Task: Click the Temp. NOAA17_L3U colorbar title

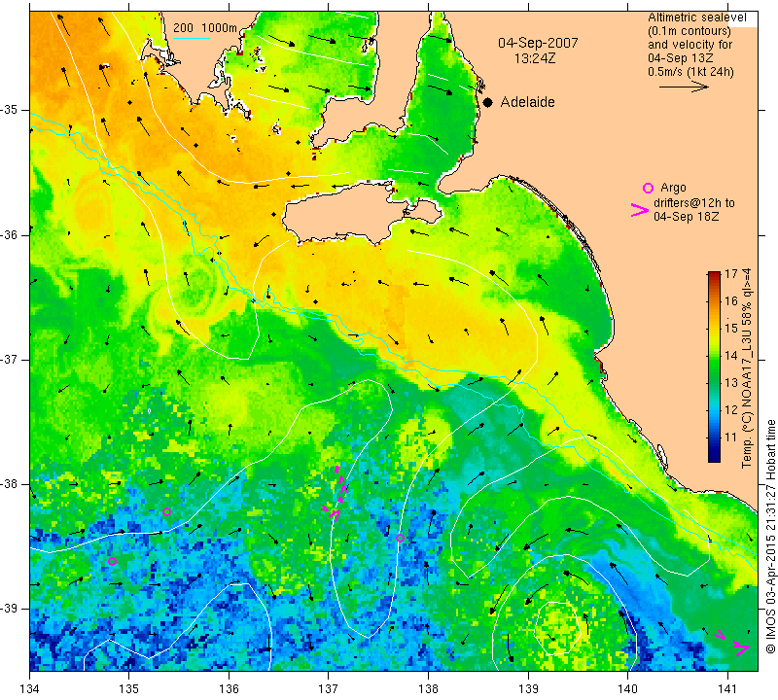Action: point(746,368)
